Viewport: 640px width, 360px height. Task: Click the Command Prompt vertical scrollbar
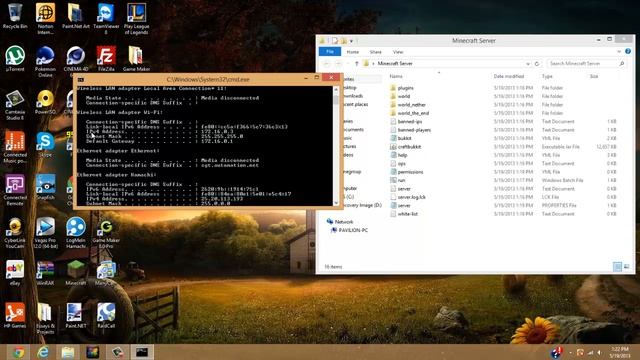click(336, 146)
